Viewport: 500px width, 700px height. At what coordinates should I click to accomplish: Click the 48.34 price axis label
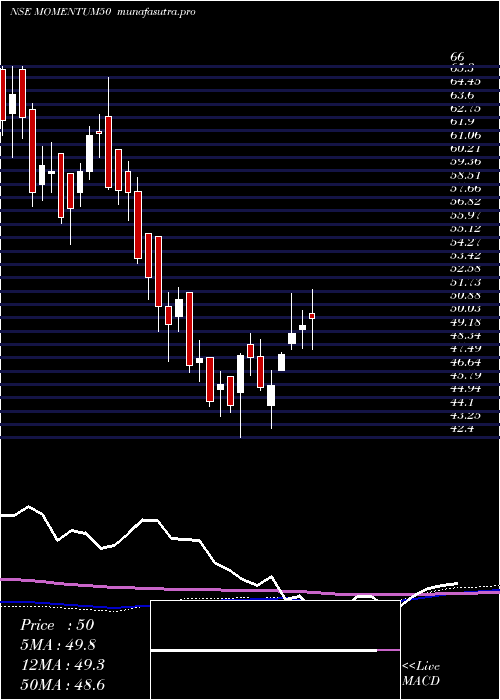coord(465,335)
